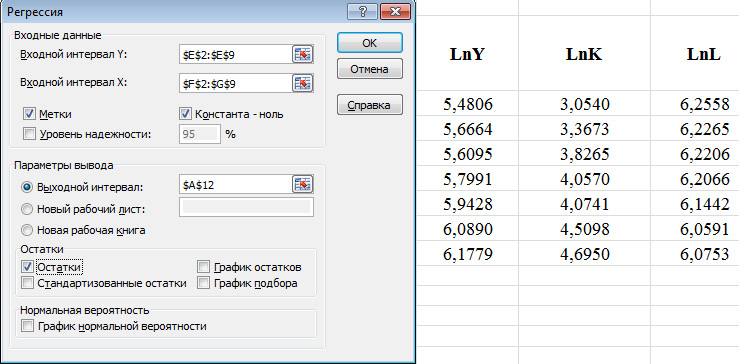Open range selector for output interval
Viewport: 739px width, 364px height.
click(x=302, y=185)
